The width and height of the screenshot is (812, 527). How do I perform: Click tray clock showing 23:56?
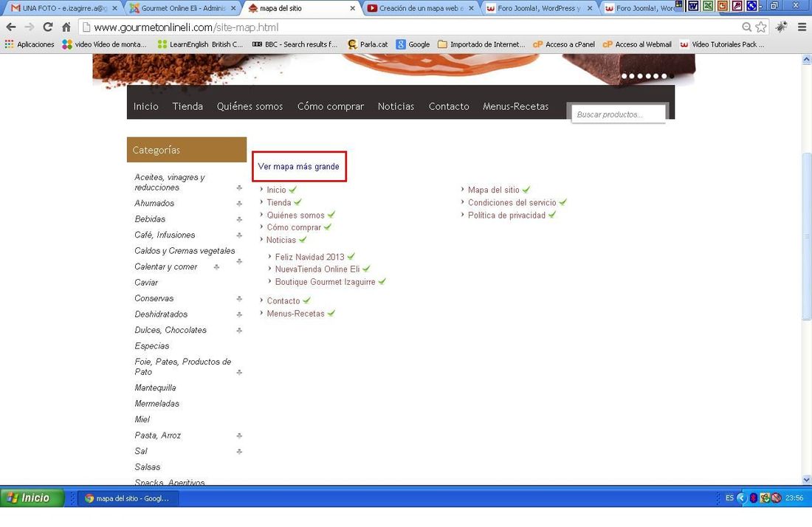click(794, 498)
